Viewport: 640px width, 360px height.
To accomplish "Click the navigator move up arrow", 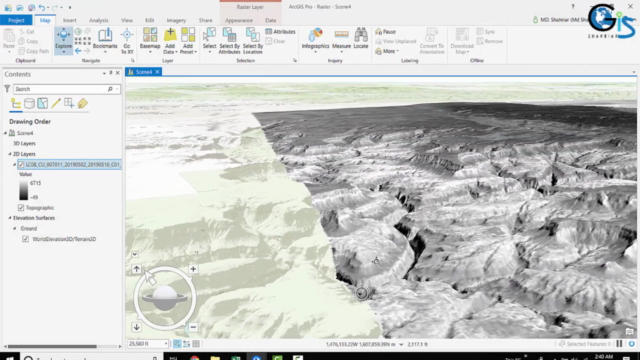I will tap(136, 269).
